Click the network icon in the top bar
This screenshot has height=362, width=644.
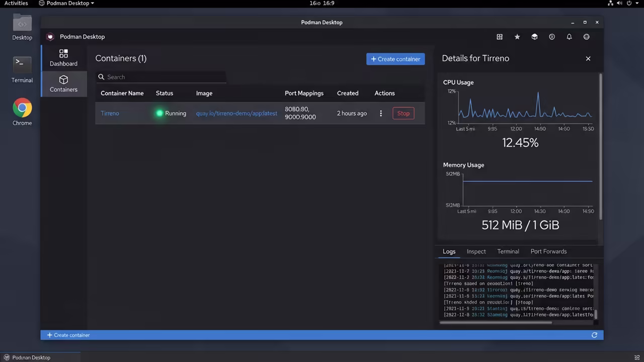pos(611,3)
